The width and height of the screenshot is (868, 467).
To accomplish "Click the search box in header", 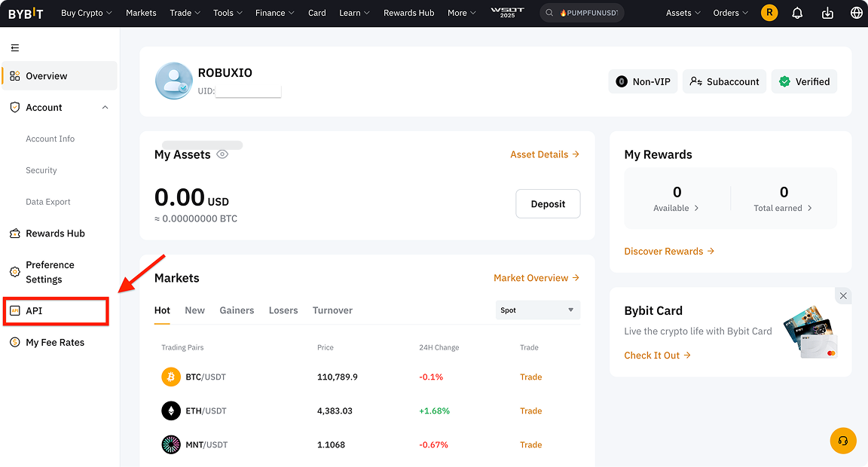I will (x=582, y=13).
